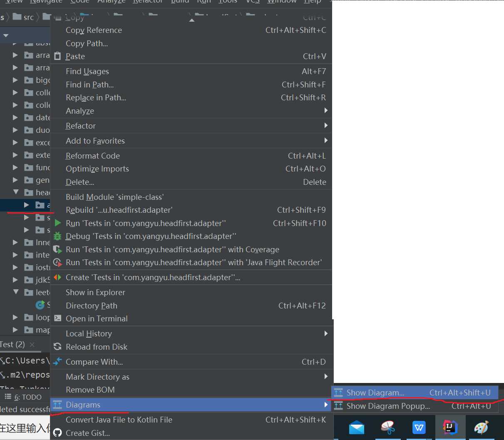Click the green Run tests arrow icon
This screenshot has height=440, width=504.
58,223
